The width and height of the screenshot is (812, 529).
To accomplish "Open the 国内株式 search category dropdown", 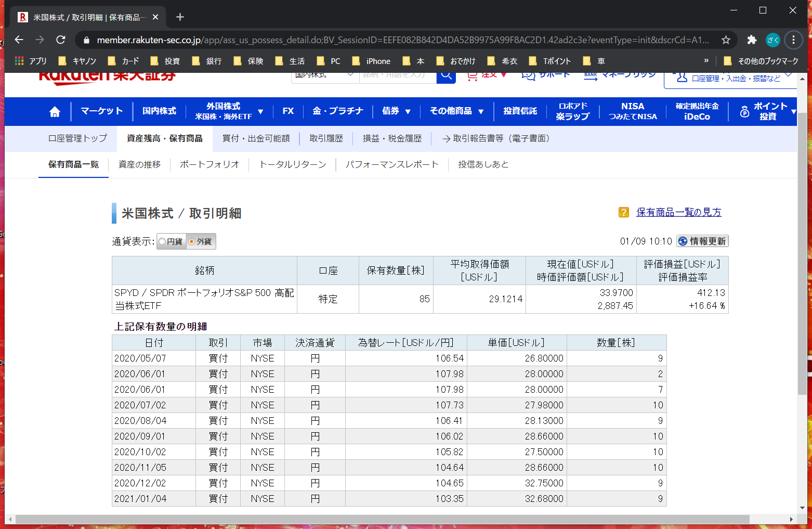I will pyautogui.click(x=324, y=76).
